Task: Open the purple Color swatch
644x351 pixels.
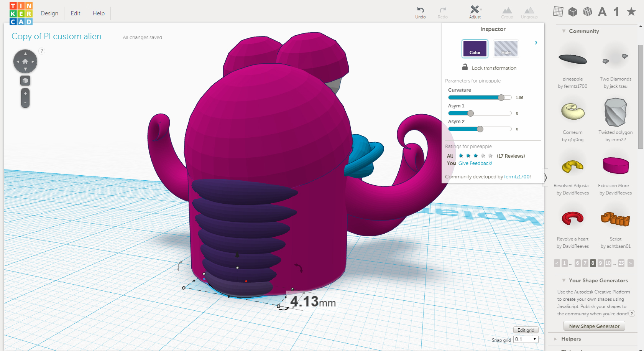Action: coord(475,49)
